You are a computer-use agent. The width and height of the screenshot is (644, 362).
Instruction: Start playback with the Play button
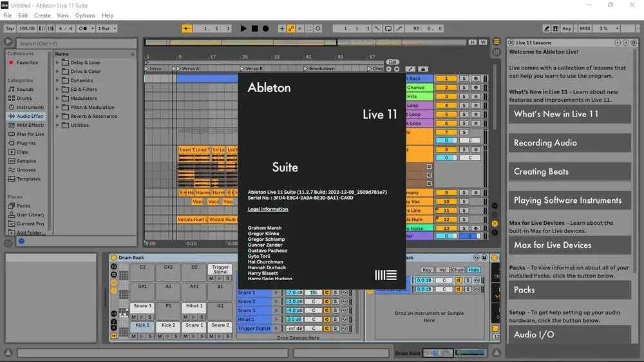[x=243, y=28]
